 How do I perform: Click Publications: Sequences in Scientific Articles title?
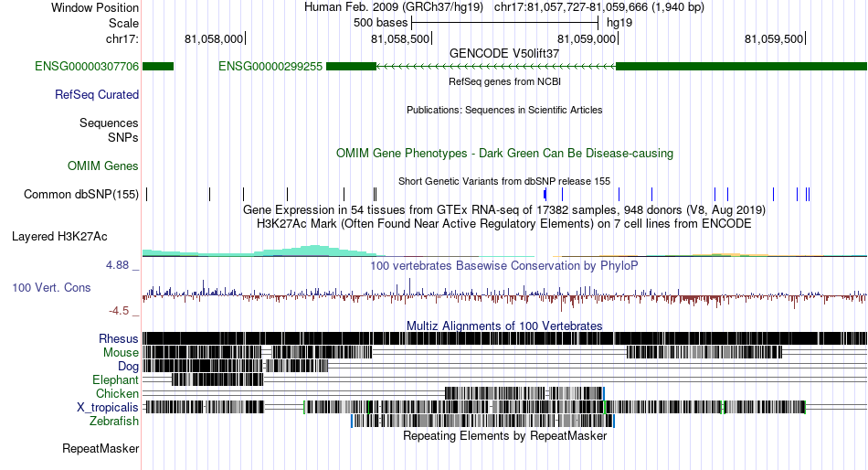tap(504, 110)
